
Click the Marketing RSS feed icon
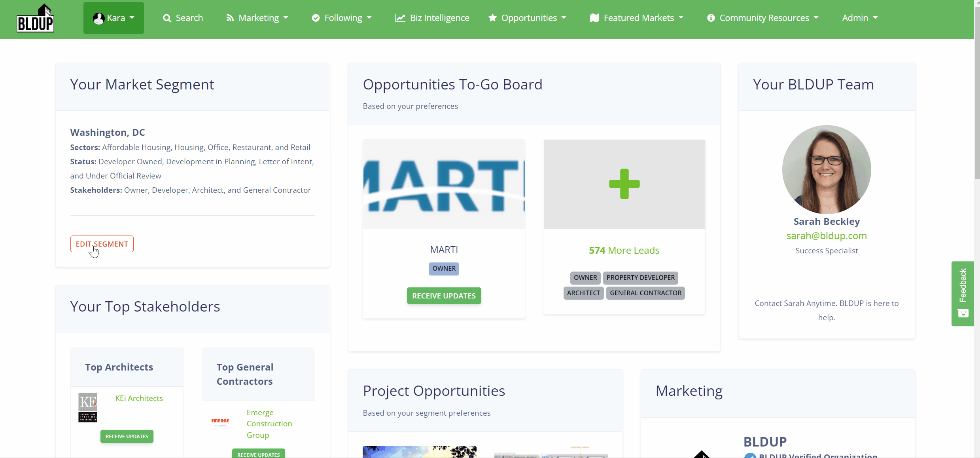[x=230, y=18]
